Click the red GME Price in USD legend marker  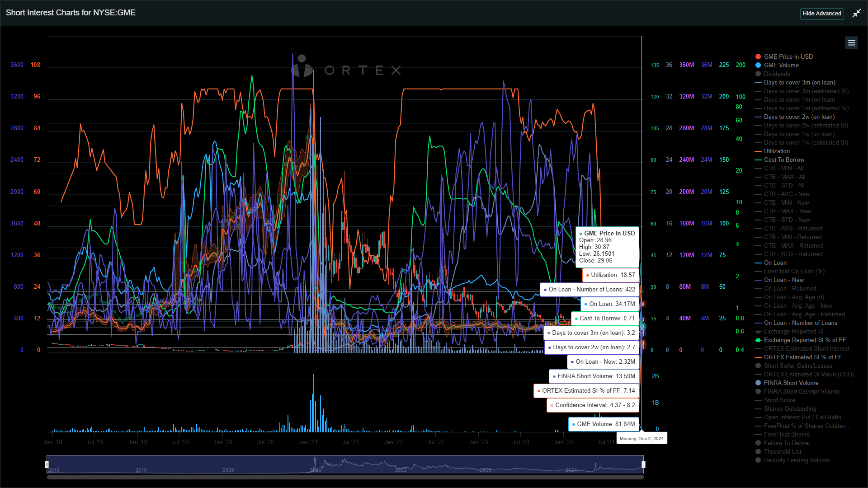point(758,56)
